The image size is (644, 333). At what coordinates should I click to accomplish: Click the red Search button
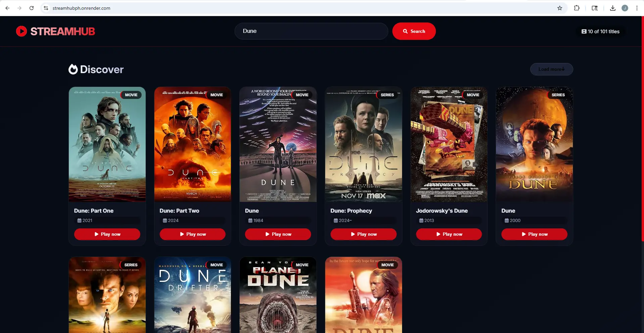[x=414, y=31]
